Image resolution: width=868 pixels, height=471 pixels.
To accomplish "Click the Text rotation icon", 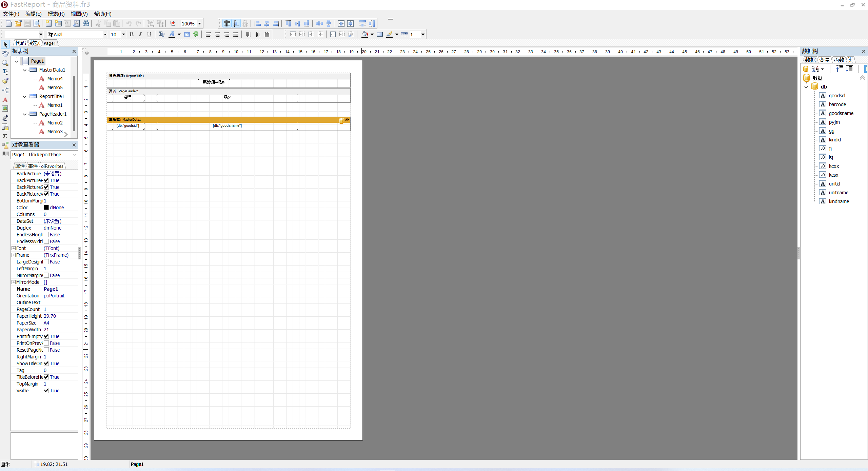I will click(196, 34).
